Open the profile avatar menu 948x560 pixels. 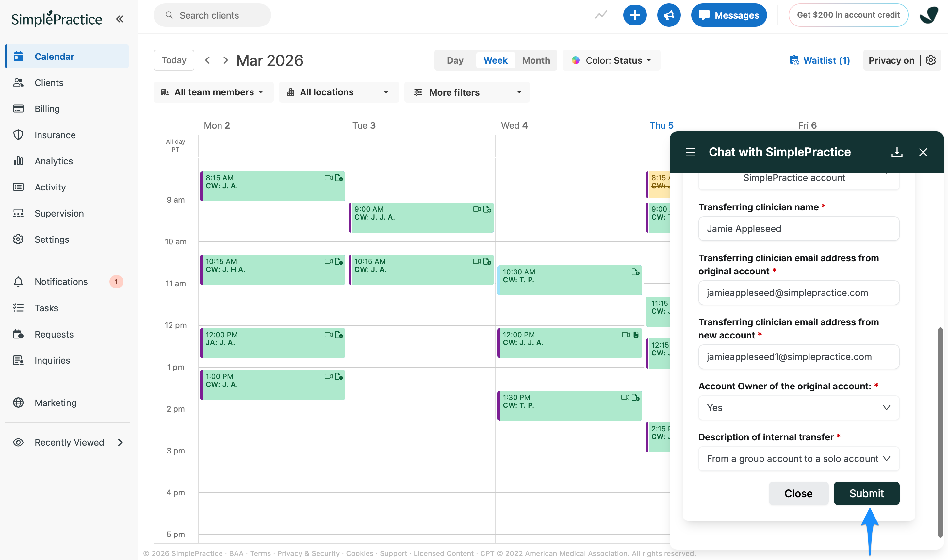coord(929,15)
